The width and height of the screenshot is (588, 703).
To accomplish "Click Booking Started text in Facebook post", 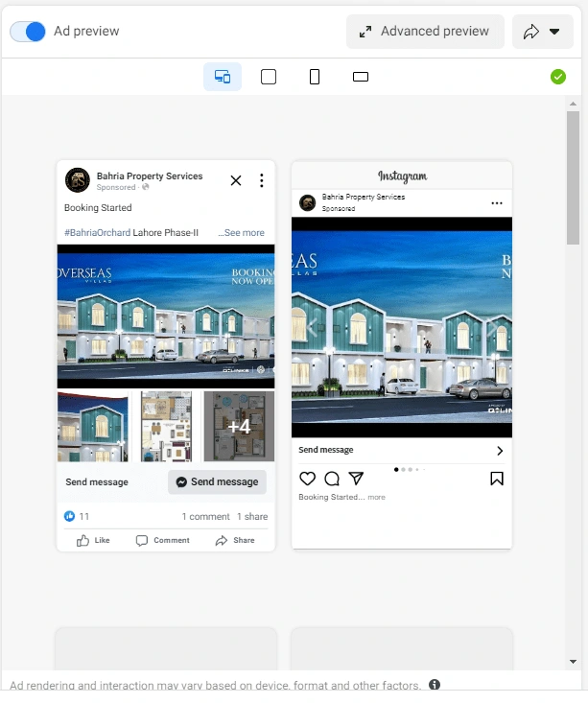I will click(x=98, y=207).
